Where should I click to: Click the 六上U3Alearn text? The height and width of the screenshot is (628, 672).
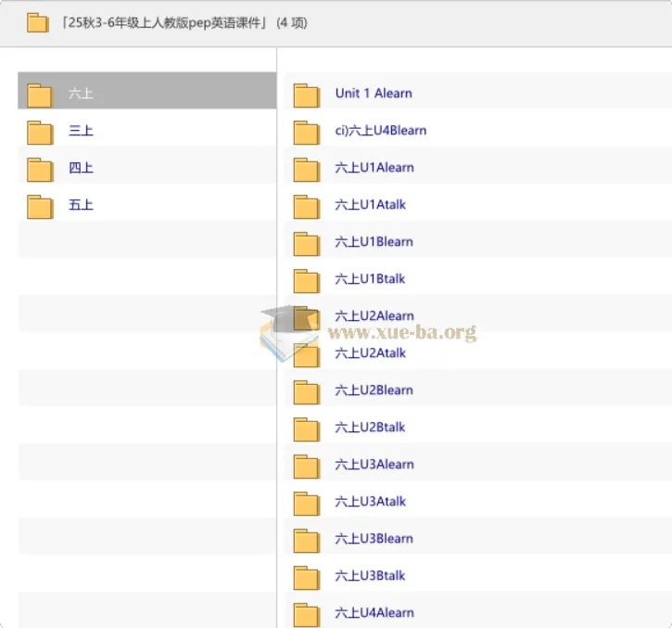[374, 464]
